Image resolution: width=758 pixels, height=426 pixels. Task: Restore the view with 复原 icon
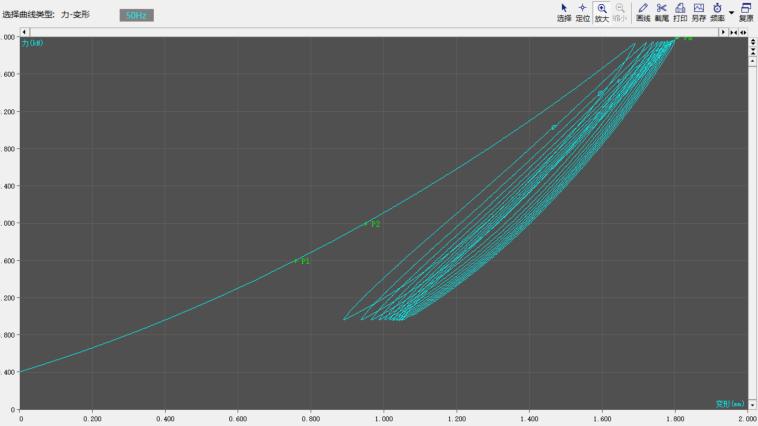746,12
